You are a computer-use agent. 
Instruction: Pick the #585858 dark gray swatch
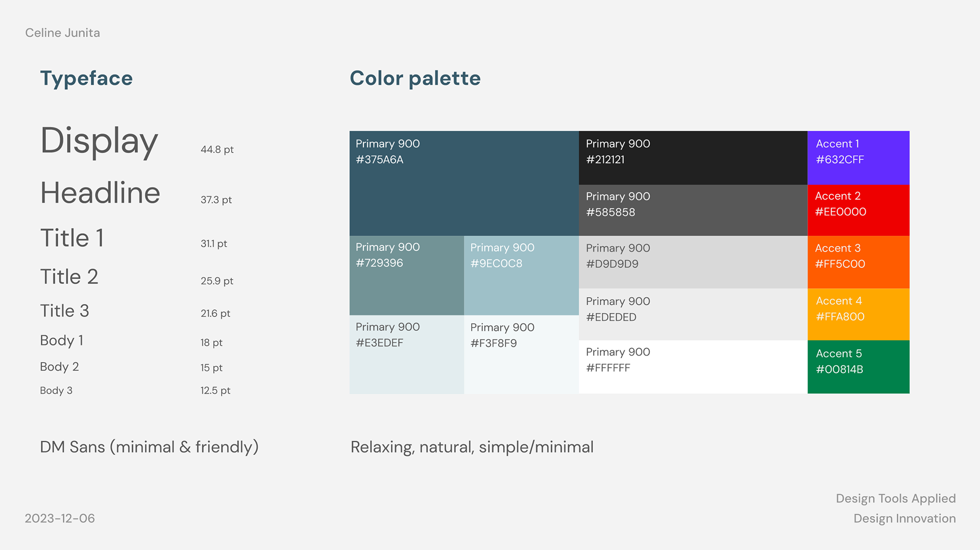(693, 210)
